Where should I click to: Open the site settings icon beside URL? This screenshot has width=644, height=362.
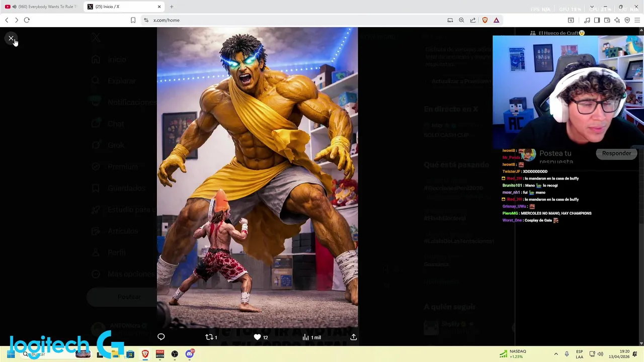coord(146,20)
